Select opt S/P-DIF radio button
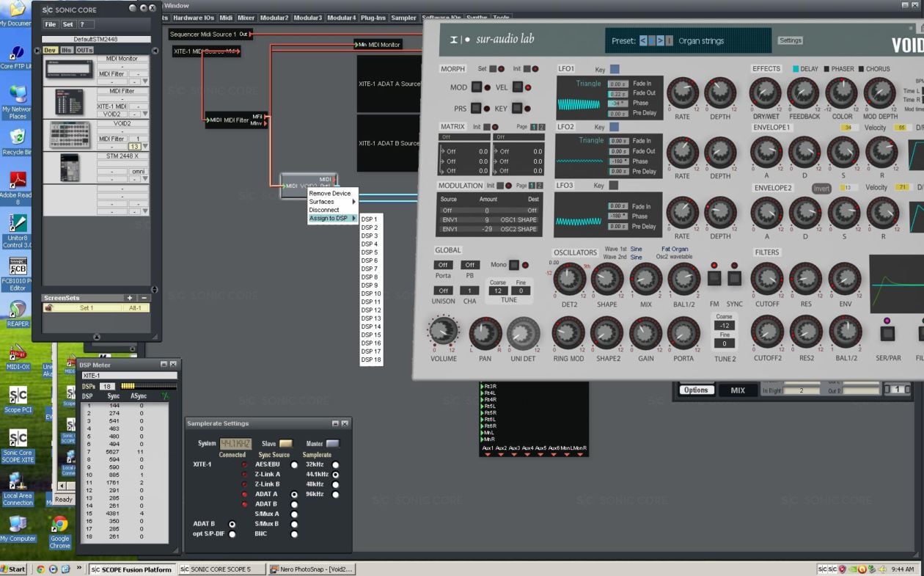This screenshot has width=924, height=576. 232,534
